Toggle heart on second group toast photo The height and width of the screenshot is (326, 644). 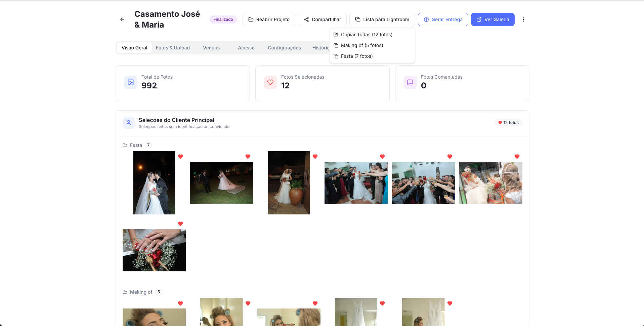point(450,157)
